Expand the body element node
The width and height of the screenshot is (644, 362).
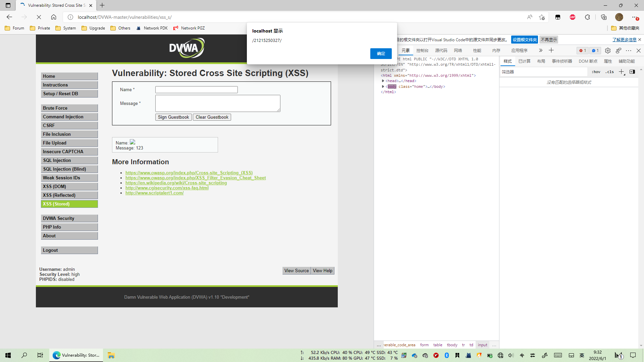[x=383, y=86]
